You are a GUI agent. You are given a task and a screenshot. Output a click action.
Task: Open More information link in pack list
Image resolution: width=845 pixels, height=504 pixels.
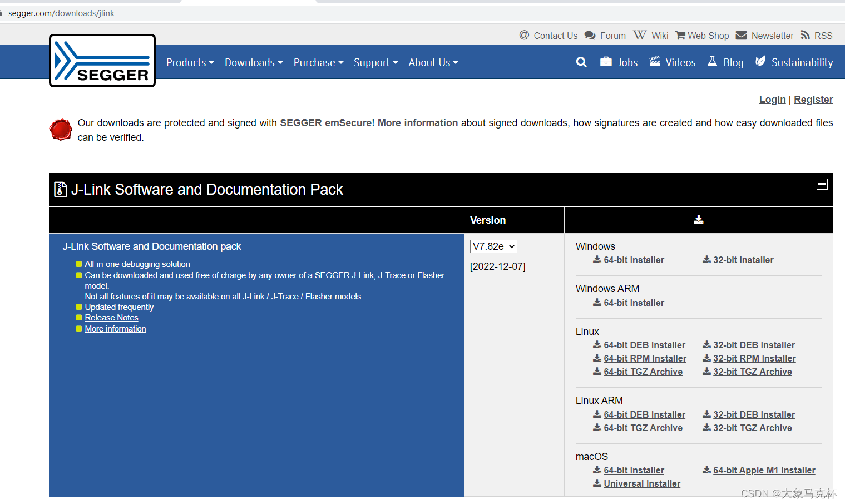click(115, 329)
